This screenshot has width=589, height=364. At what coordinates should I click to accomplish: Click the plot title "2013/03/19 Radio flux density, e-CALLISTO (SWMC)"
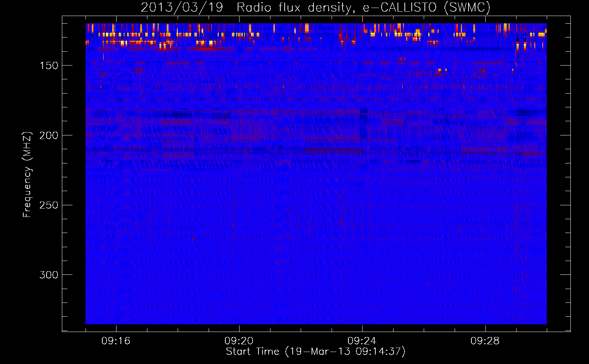pyautogui.click(x=316, y=8)
